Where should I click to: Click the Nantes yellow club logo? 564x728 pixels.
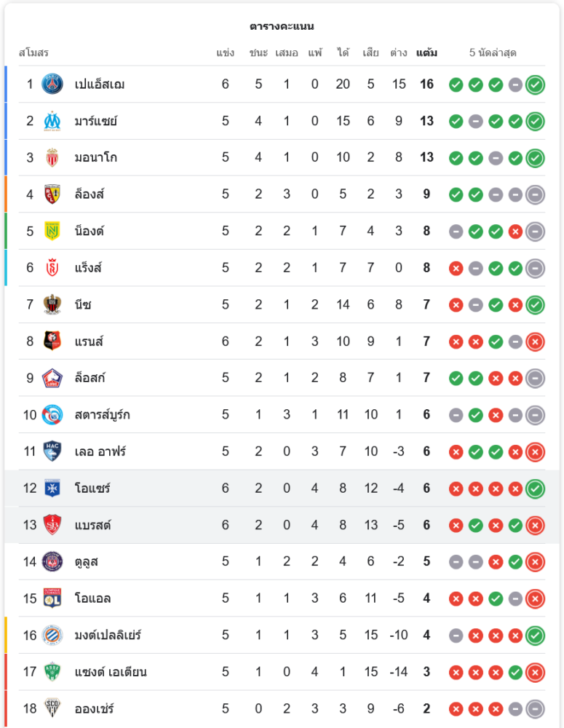[52, 231]
